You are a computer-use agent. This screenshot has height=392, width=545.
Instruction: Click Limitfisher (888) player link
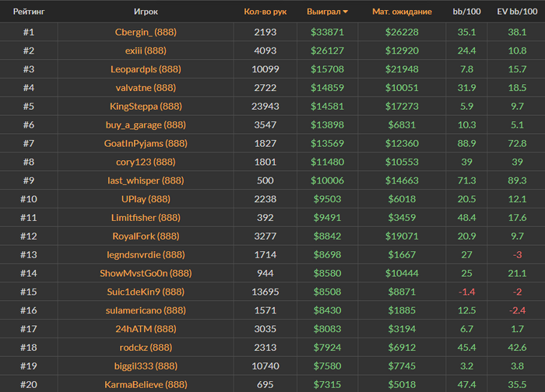click(x=146, y=218)
